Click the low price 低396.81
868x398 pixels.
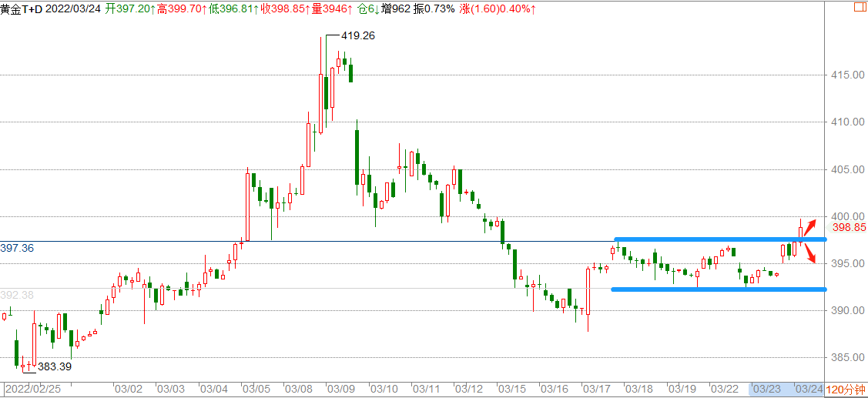(x=233, y=8)
